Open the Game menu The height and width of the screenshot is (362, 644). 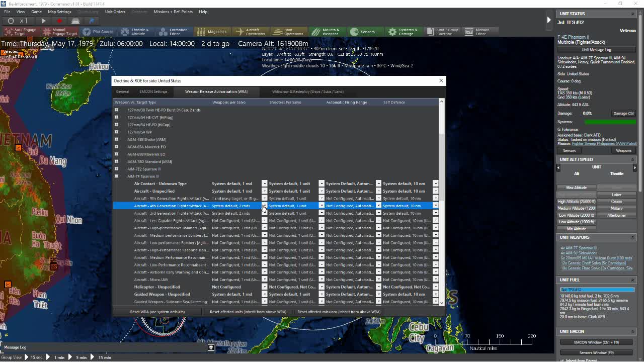[x=36, y=12]
